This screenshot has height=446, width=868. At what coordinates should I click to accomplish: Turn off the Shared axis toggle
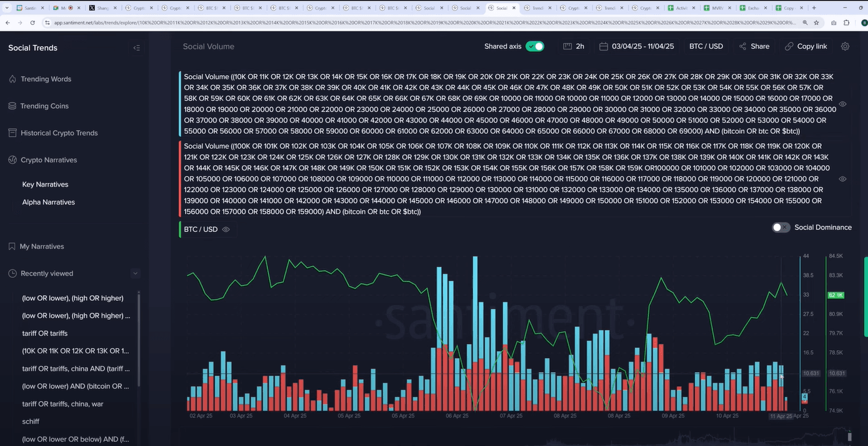(534, 46)
